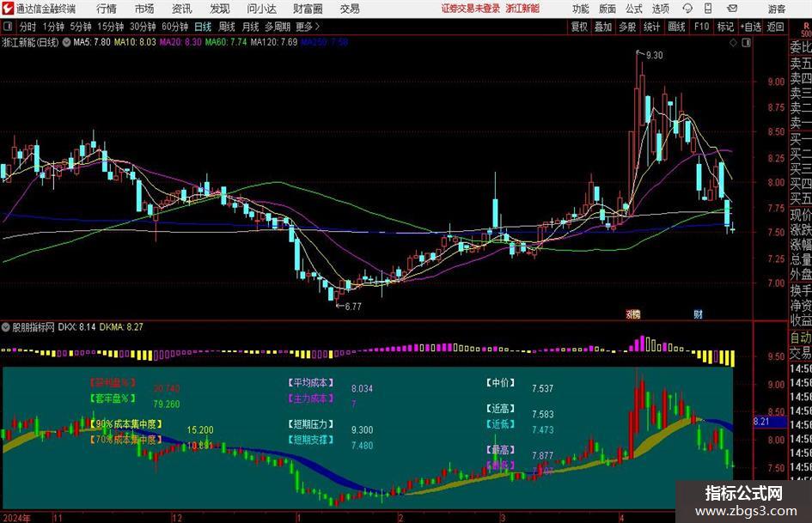The height and width of the screenshot is (523, 812).
Task: Switch to 60分钟 period
Action: click(174, 27)
